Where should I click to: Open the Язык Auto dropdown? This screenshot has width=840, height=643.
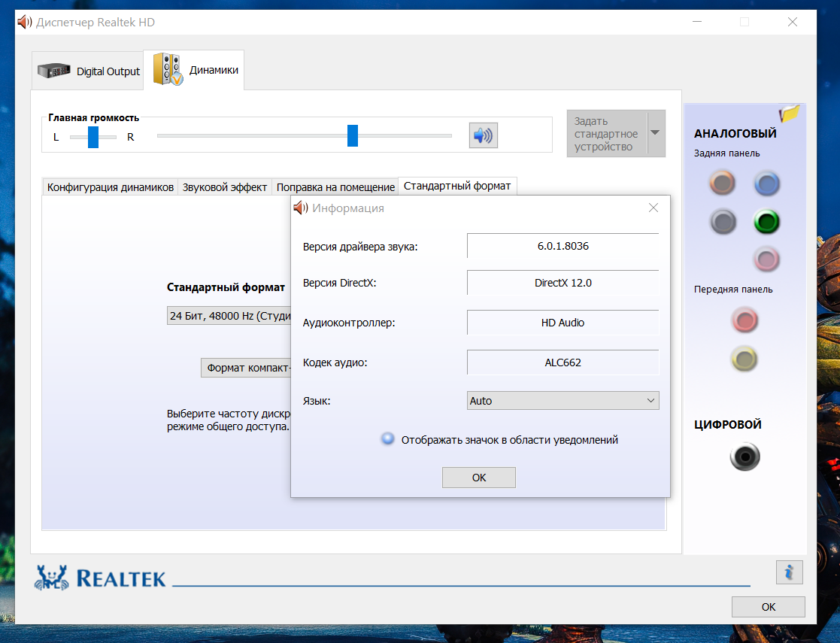(563, 401)
